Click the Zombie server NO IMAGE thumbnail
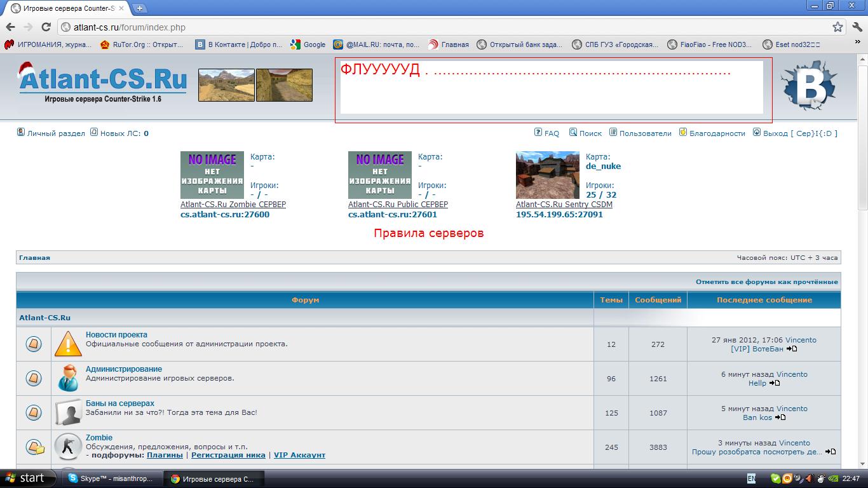 (x=212, y=175)
